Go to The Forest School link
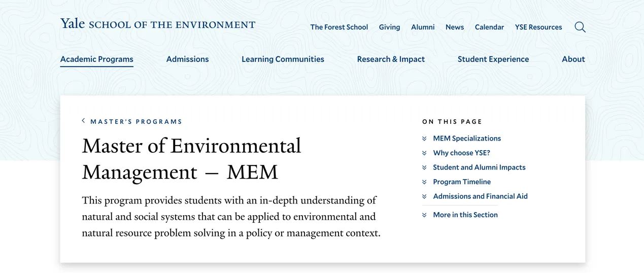 coord(339,27)
